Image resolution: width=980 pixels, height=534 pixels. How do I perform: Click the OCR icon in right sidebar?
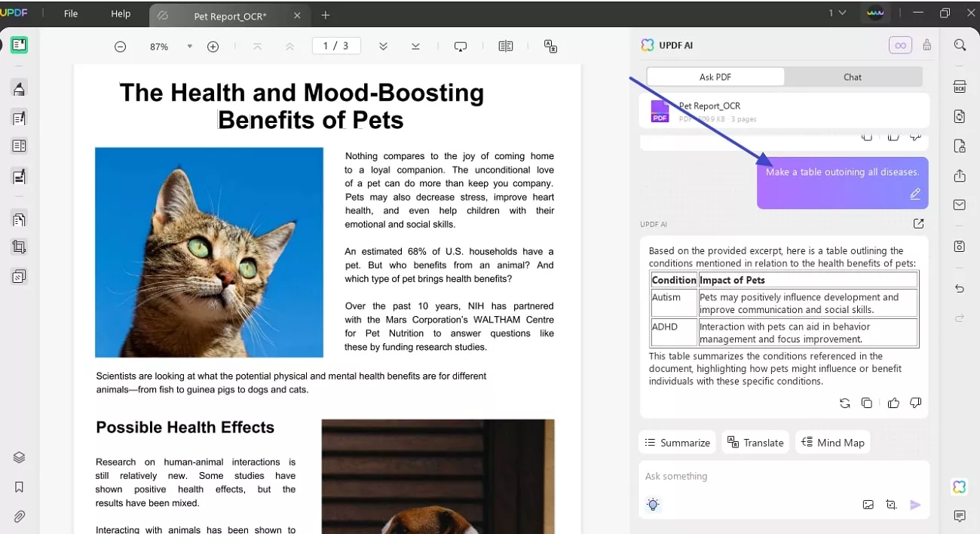[x=960, y=87]
